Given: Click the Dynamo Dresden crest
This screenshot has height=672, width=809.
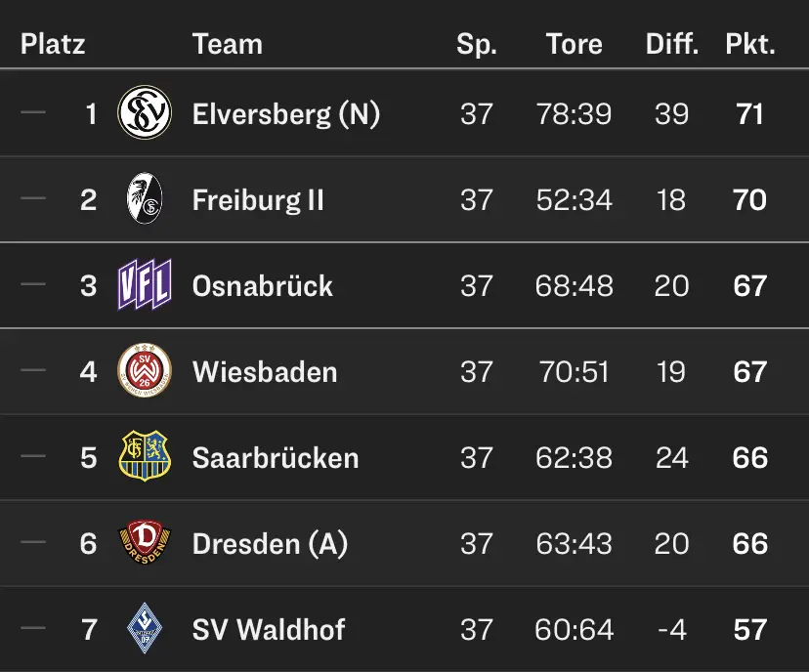Looking at the screenshot, I should tap(145, 543).
